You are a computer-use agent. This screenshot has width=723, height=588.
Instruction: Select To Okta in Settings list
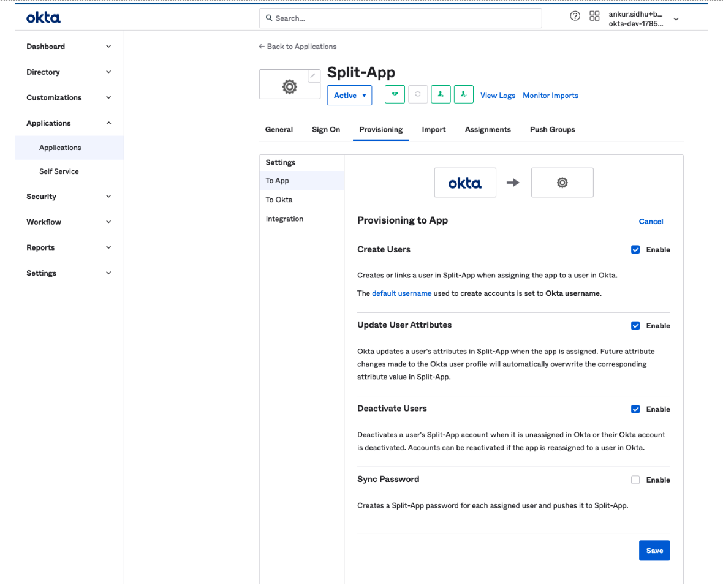point(279,200)
